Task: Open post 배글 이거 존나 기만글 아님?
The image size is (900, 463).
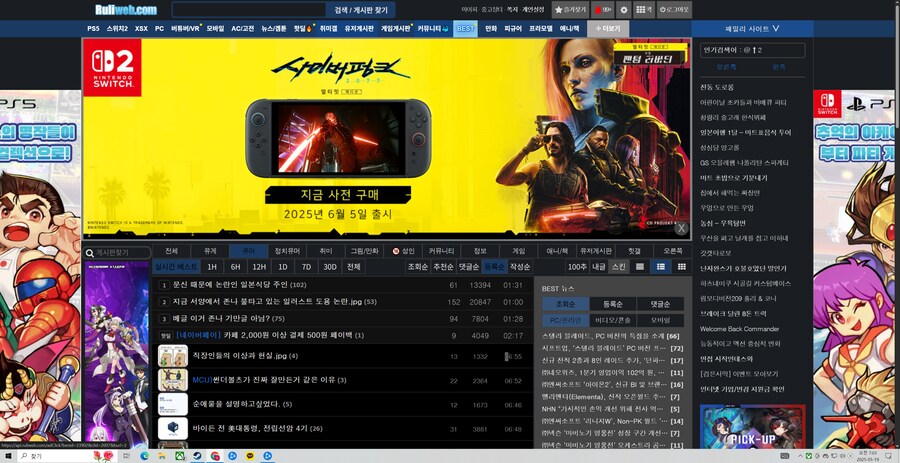Action: (220, 318)
